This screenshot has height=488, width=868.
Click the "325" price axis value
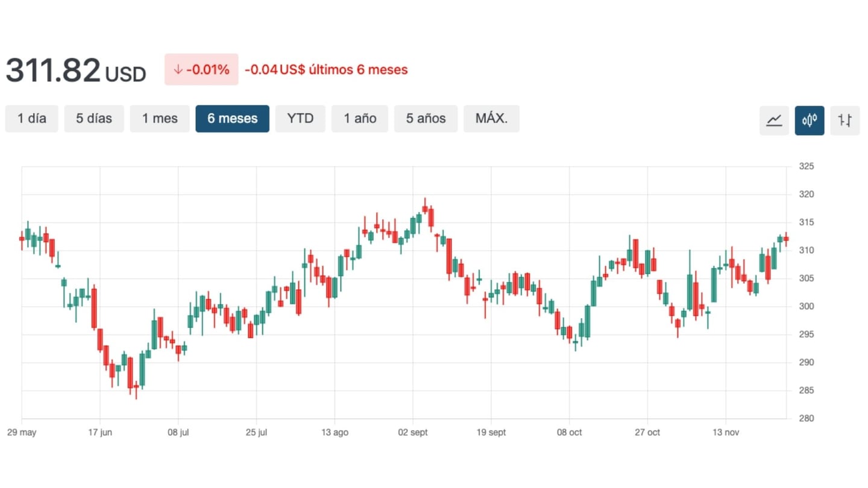coord(807,166)
